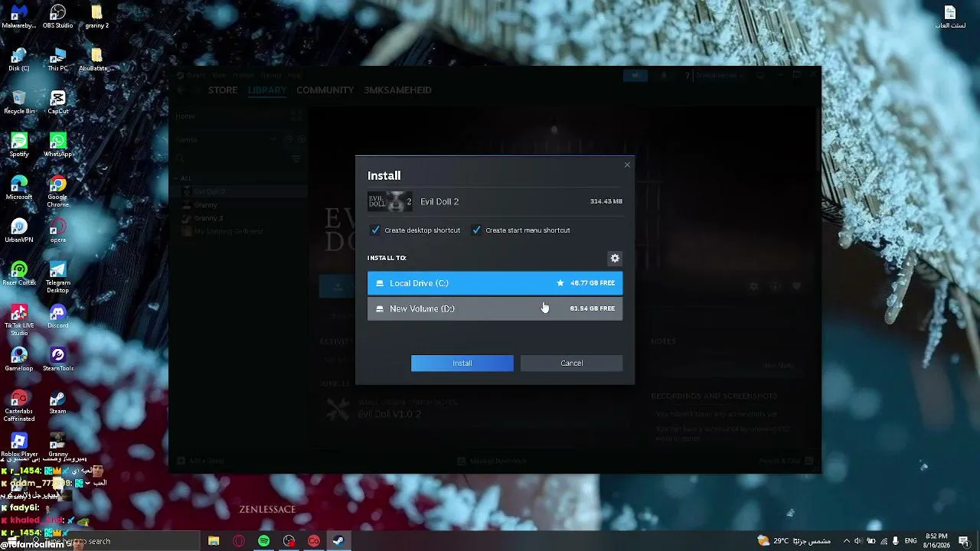The width and height of the screenshot is (980, 551).
Task: Select Granny 3 in the Steam library list
Action: (x=208, y=218)
